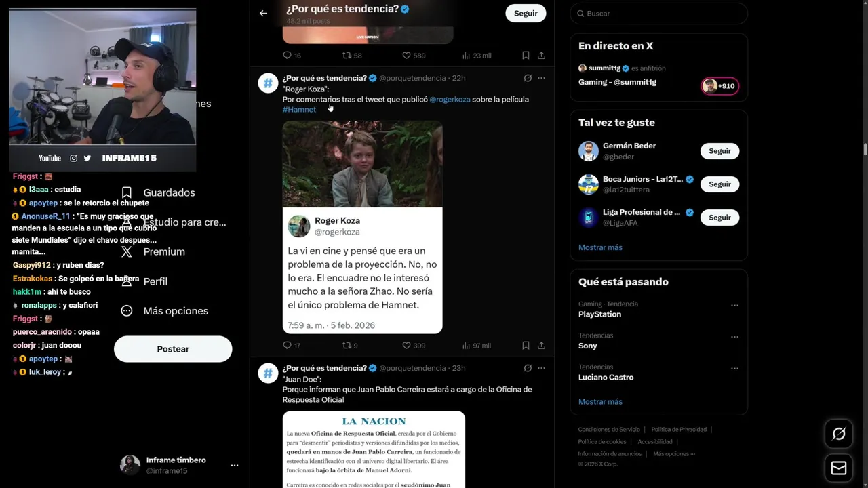Viewport: 868px width, 488px height.
Task: Open Información de anuncios link
Action: [x=610, y=454]
